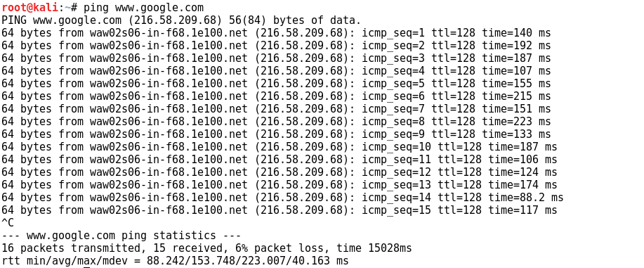The image size is (644, 268).
Task: Click the icmp_seq=7 reply line
Action: coord(276,109)
